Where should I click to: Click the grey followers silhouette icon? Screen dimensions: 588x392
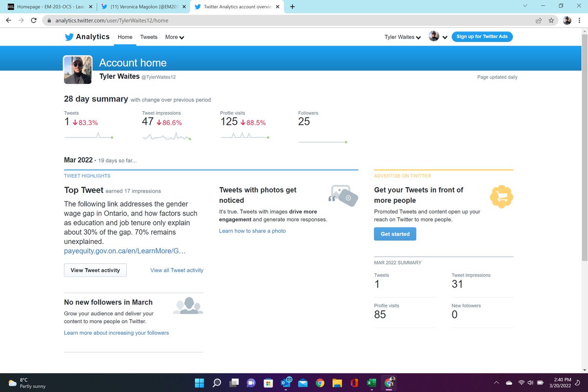(x=188, y=306)
